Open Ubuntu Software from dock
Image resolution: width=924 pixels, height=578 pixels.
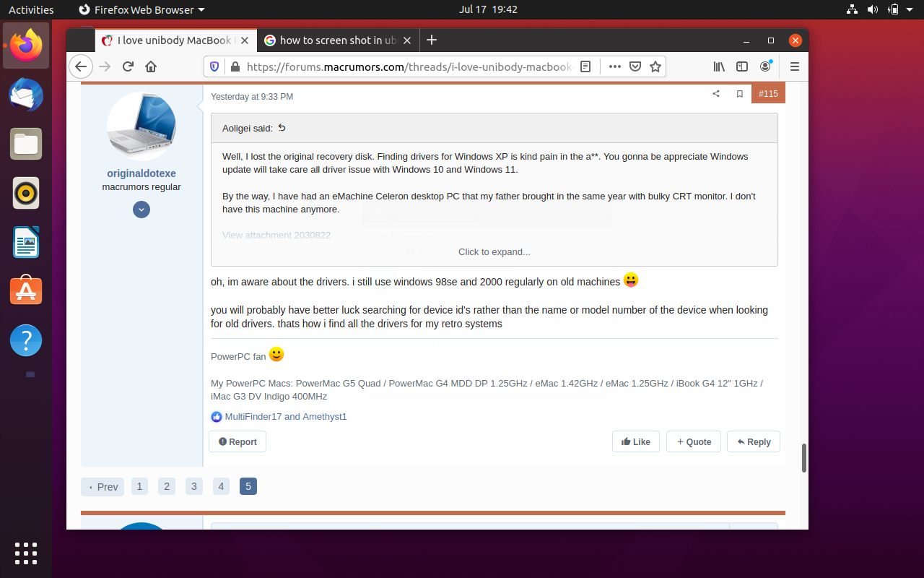pos(26,290)
